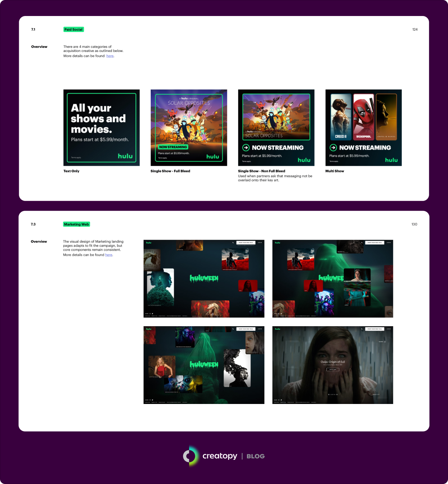Viewport: 448px width, 484px height.
Task: Click the Overview heading in Paid Social panel
Action: pyautogui.click(x=39, y=47)
